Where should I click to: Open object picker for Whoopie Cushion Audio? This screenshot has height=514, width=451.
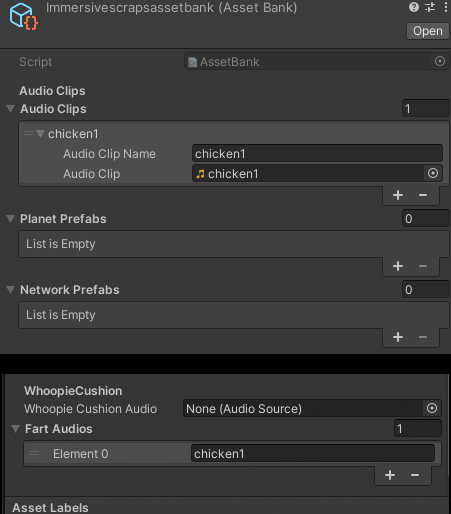pos(432,408)
